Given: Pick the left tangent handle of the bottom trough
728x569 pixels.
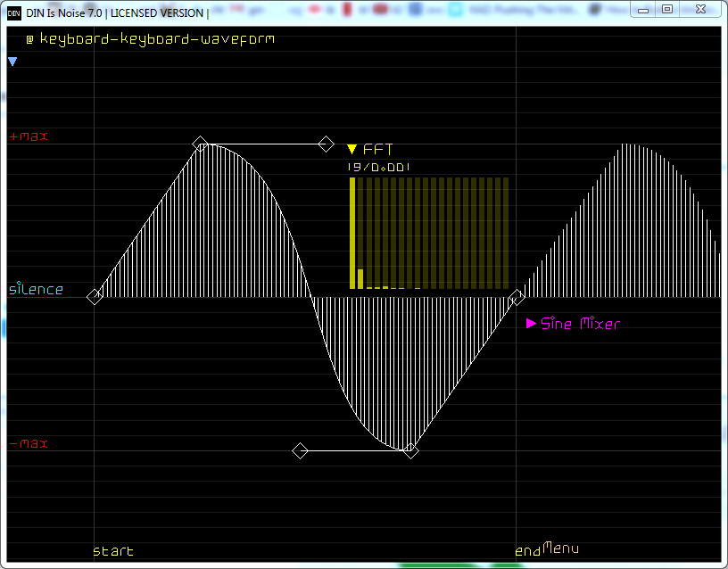Looking at the screenshot, I should pos(301,450).
